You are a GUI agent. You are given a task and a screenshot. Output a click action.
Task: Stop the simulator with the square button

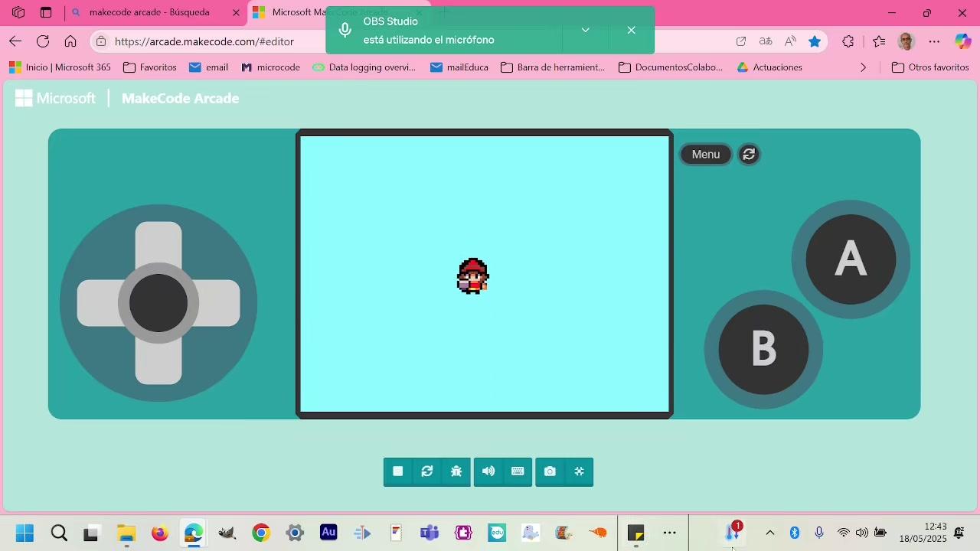tap(397, 471)
